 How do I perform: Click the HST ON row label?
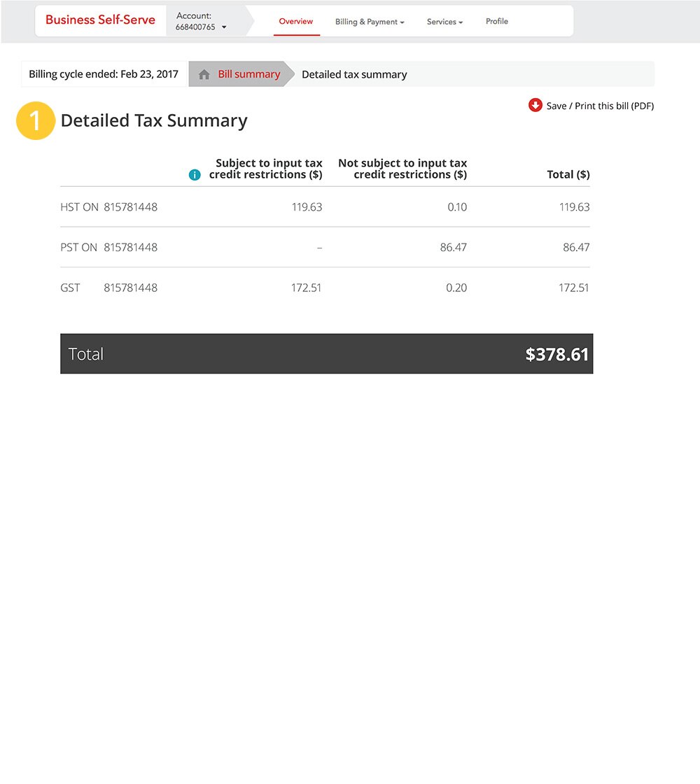point(79,207)
